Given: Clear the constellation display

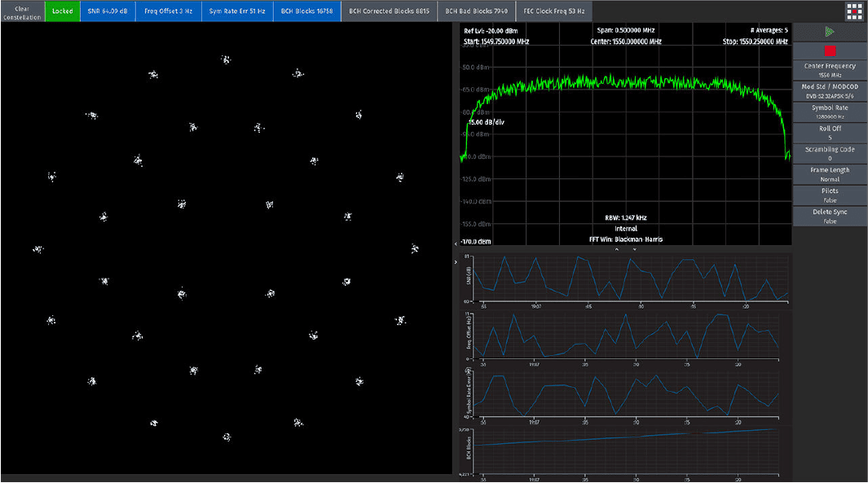Looking at the screenshot, I should tap(22, 11).
